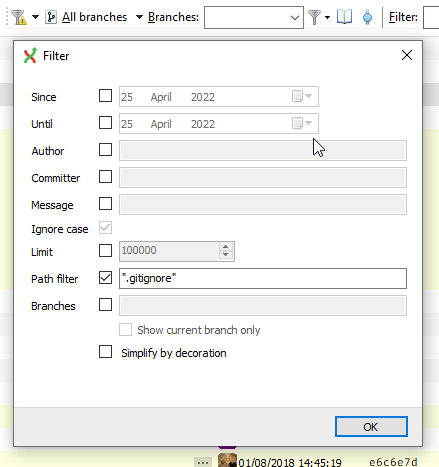Click the Limit value field showing 100000

170,251
